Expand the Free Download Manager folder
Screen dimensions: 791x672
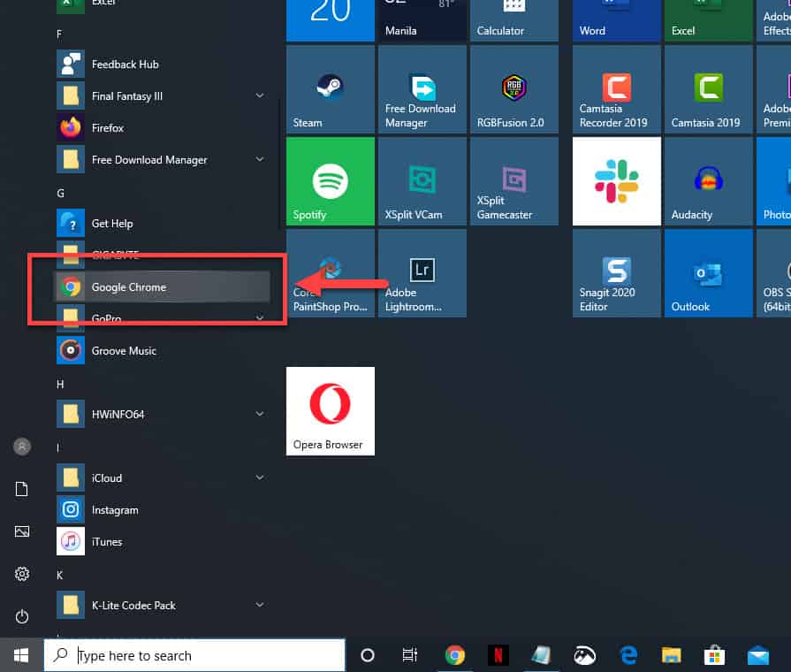259,159
